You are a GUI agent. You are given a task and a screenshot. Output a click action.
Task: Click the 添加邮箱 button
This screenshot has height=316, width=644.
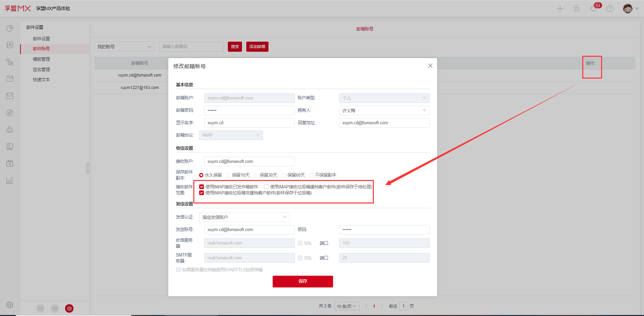257,47
